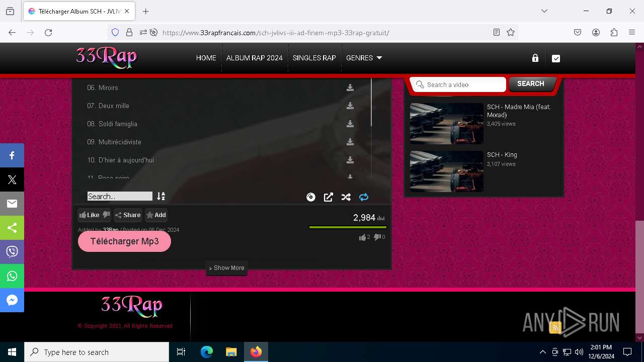Bookmark this page with star icon

pos(511,32)
